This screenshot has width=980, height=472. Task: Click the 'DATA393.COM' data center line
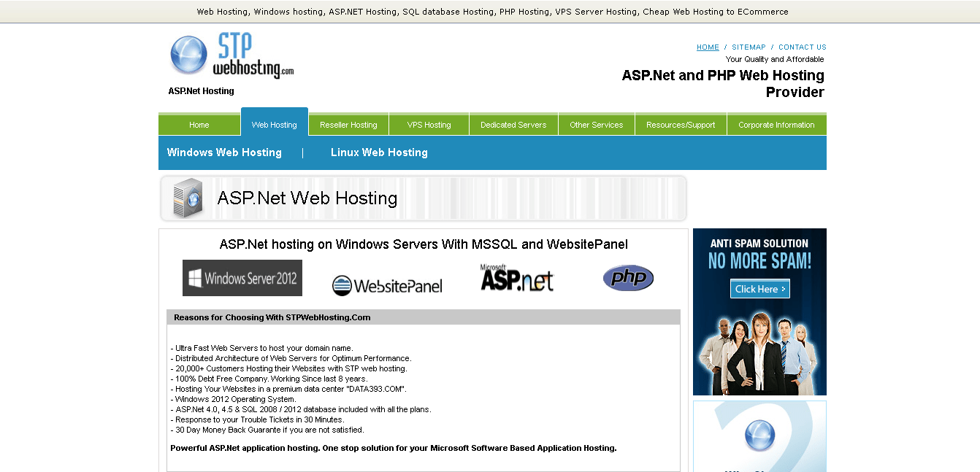[288, 389]
